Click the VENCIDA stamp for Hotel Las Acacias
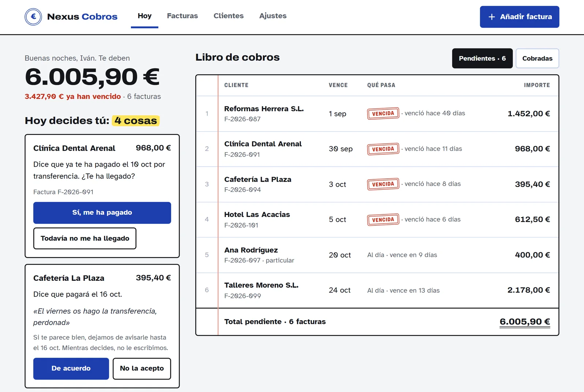This screenshot has width=584, height=392. [x=383, y=220]
